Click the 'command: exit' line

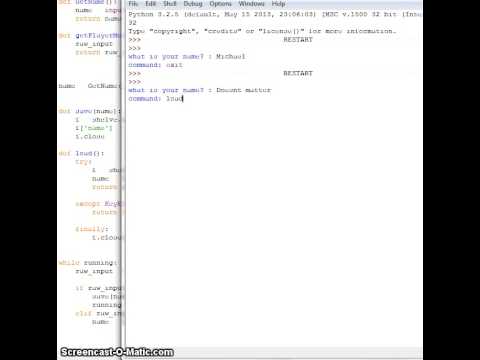(155, 65)
